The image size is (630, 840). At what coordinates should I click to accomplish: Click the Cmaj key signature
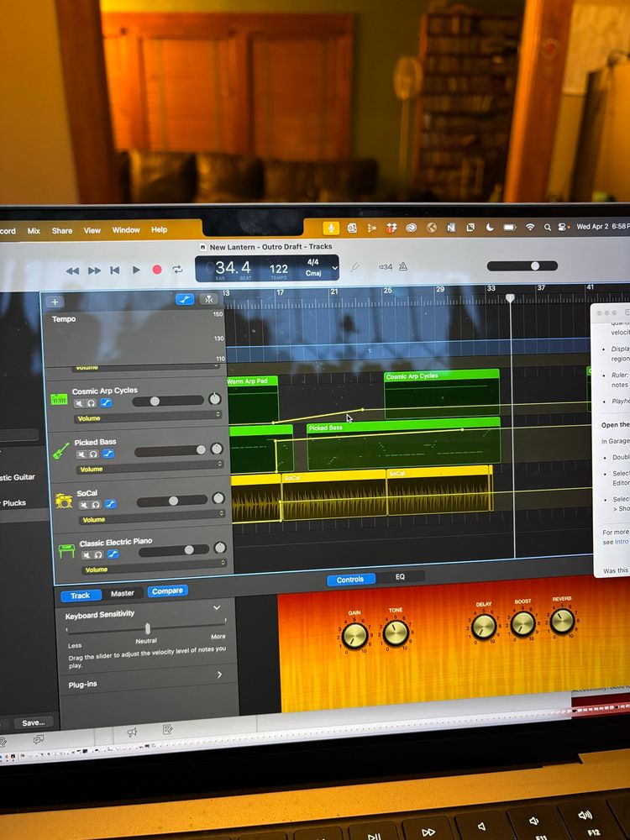coord(313,273)
